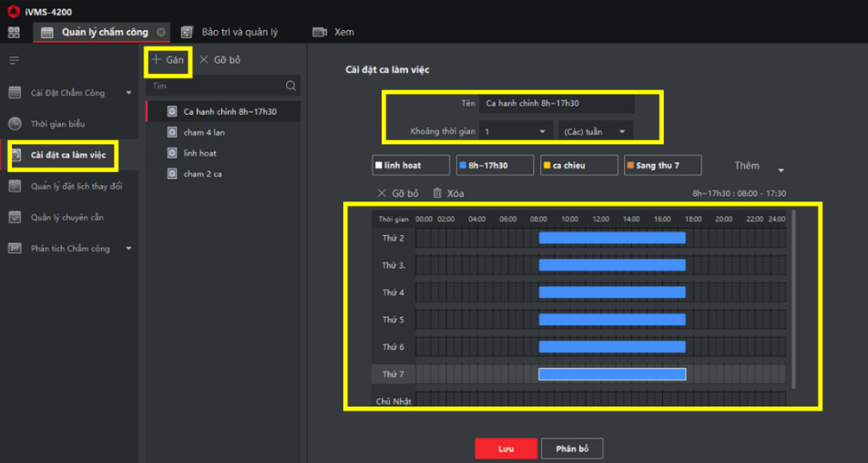The width and height of the screenshot is (868, 463).
Task: Open Thời gian biểu in sidebar
Action: 57,124
